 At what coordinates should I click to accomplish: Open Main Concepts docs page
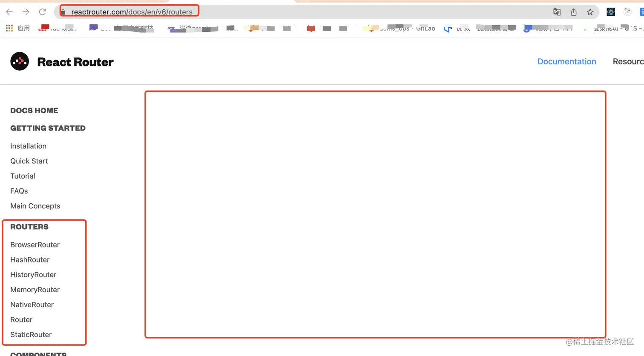coord(35,206)
